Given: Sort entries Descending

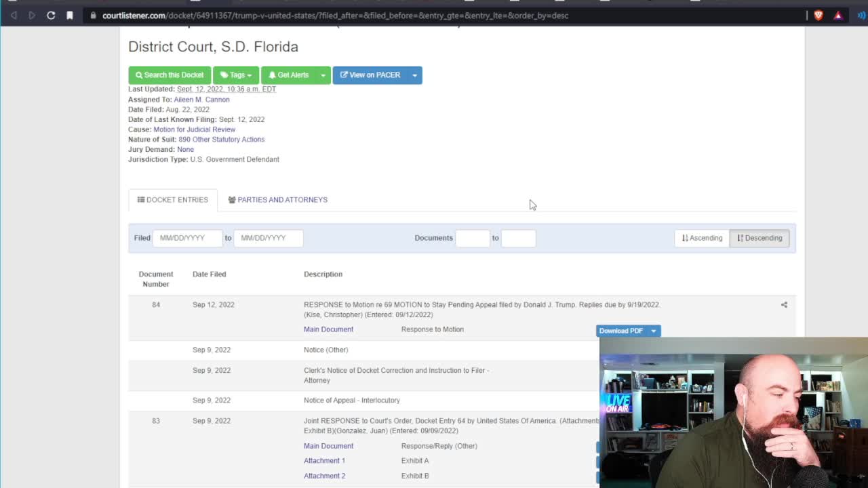Looking at the screenshot, I should [759, 238].
